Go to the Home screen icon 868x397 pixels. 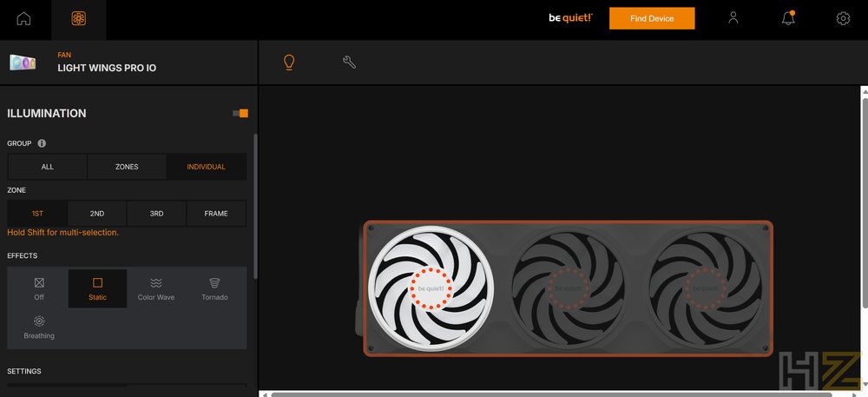[23, 18]
